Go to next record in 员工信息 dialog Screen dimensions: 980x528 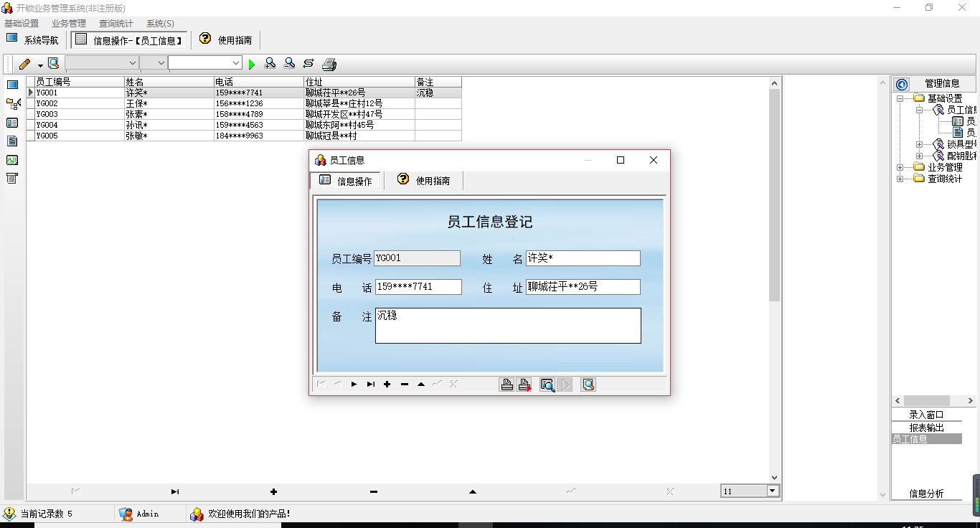tap(354, 385)
